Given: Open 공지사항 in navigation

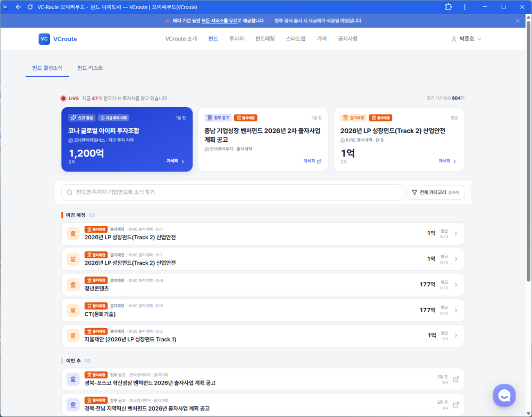Looking at the screenshot, I should (x=347, y=39).
